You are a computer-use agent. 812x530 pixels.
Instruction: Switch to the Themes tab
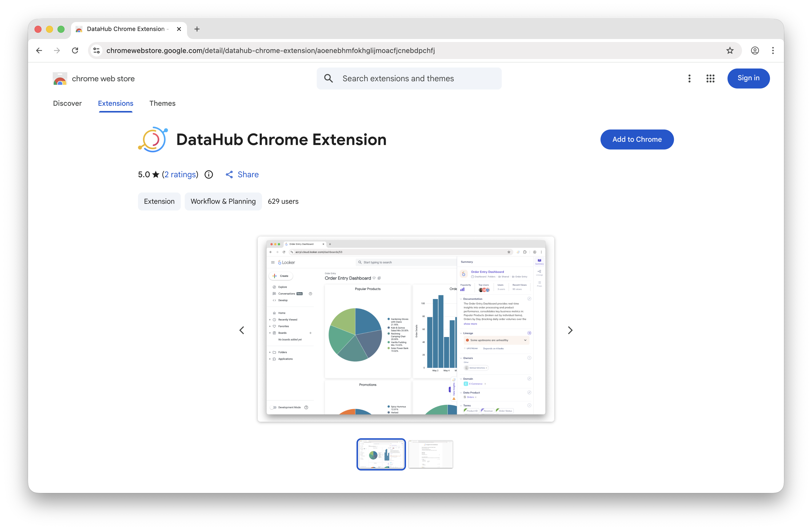[162, 103]
